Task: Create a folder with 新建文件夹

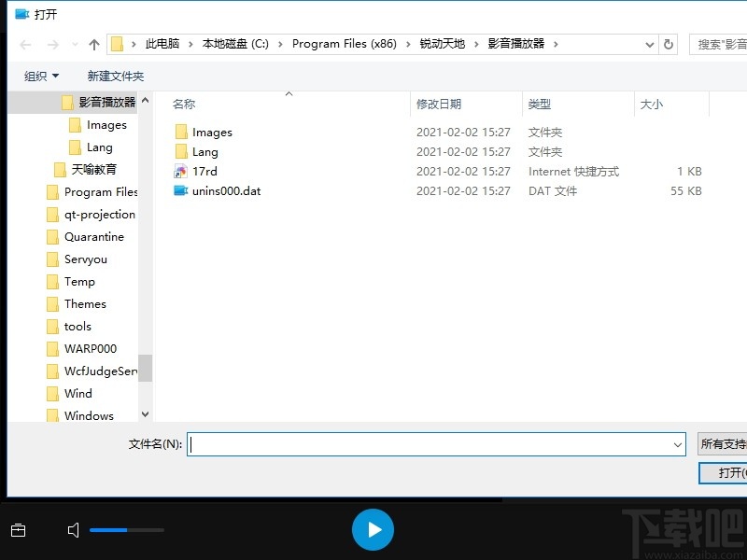Action: point(116,76)
